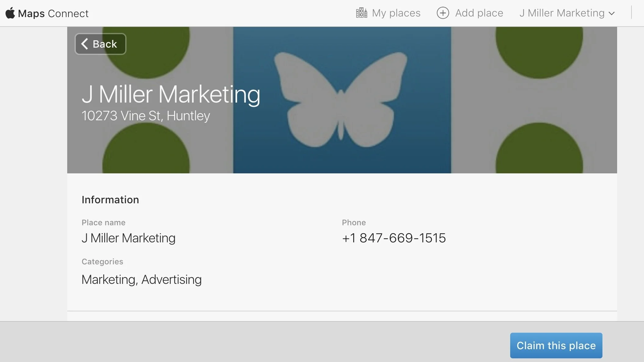This screenshot has width=644, height=362.
Task: Click the Maps Connect title text
Action: point(53,13)
